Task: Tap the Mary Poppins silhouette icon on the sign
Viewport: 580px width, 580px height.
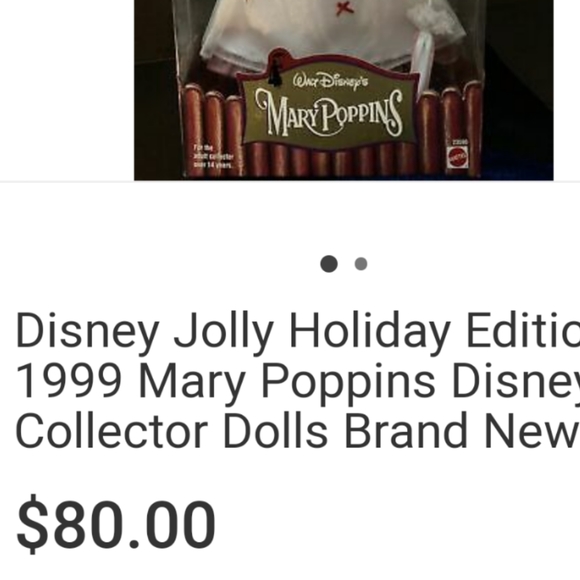Action: coord(274,72)
